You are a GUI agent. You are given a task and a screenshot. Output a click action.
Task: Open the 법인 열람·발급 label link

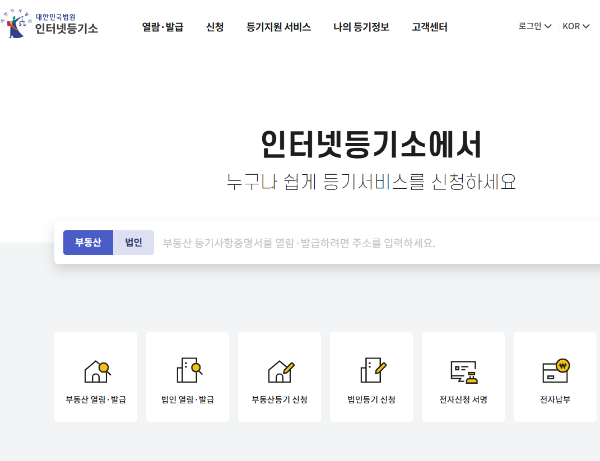[x=188, y=400]
